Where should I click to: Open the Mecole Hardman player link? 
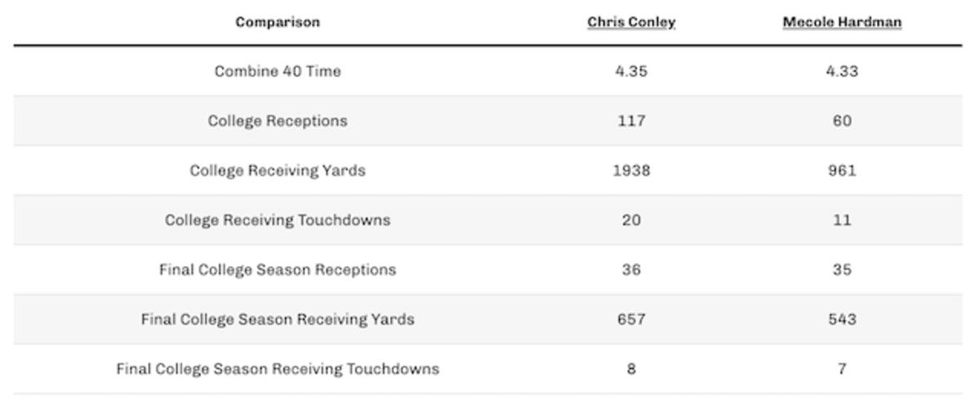(x=842, y=22)
